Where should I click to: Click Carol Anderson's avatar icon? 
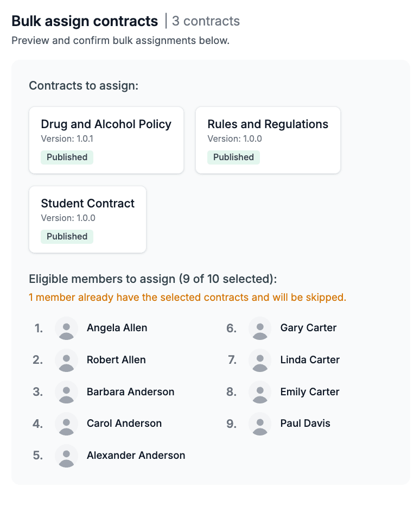(x=66, y=424)
